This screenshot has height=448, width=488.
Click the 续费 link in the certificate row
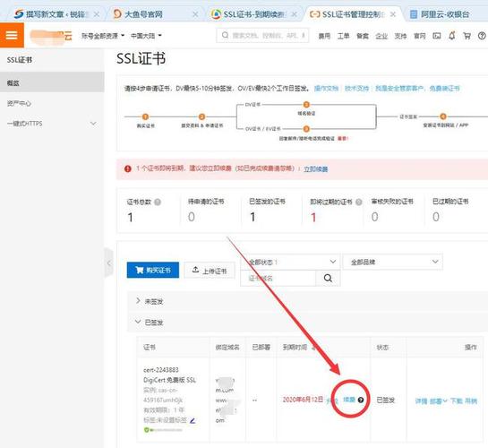[x=349, y=400]
